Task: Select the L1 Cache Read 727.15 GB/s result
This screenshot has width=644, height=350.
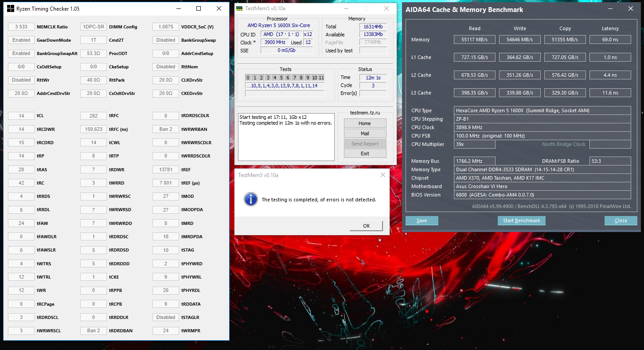Action: click(475, 57)
